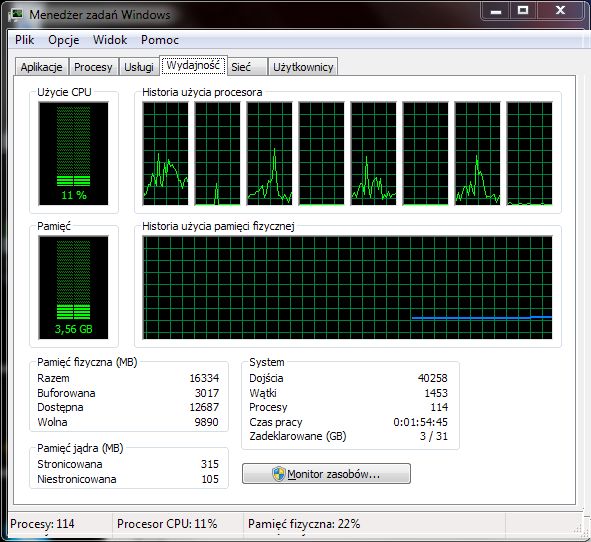Click the Wątki value 1453

[436, 393]
